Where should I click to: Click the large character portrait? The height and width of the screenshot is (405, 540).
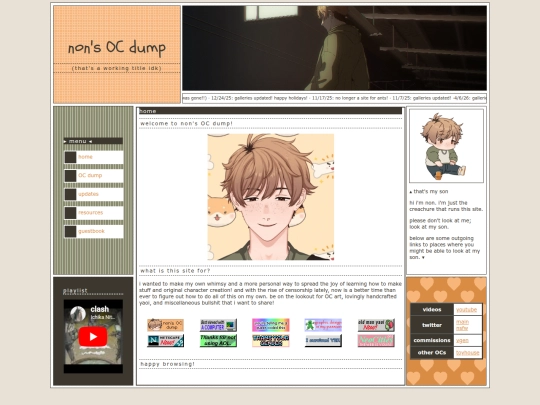click(x=271, y=197)
